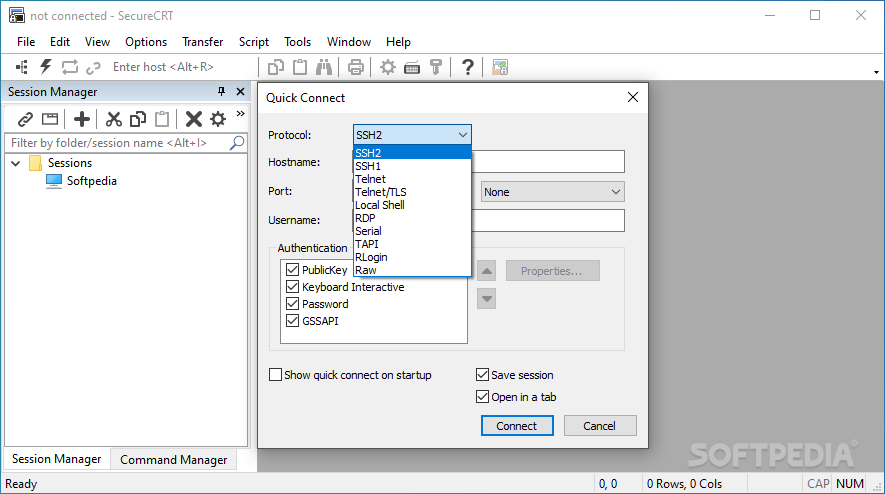Collapse the Protocol dropdown arrow

(x=463, y=135)
